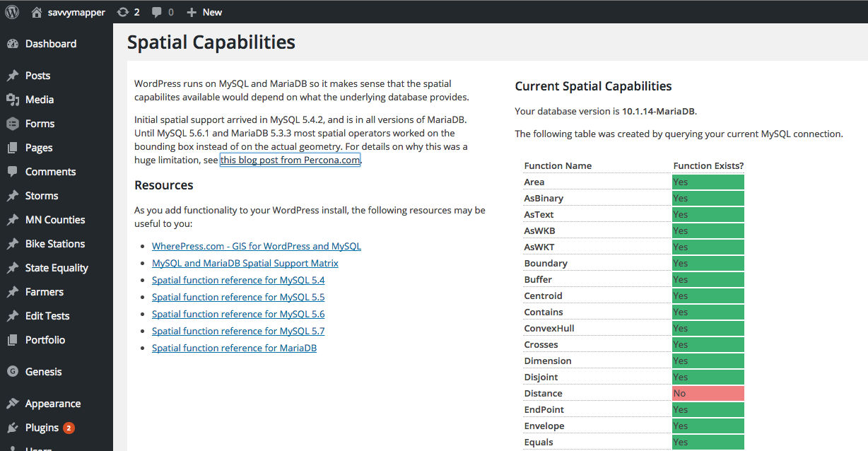Open WherePress.com GIS link
This screenshot has height=451, width=868.
pyautogui.click(x=257, y=246)
